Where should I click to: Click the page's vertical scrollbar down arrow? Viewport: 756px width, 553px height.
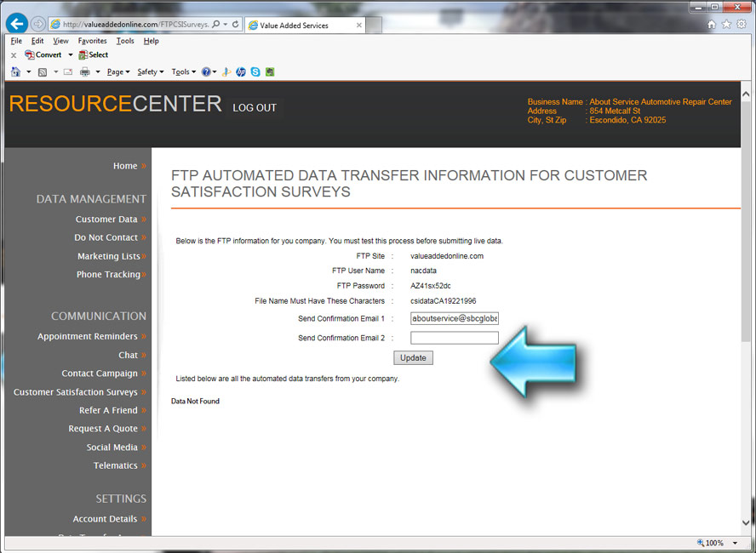point(747,523)
